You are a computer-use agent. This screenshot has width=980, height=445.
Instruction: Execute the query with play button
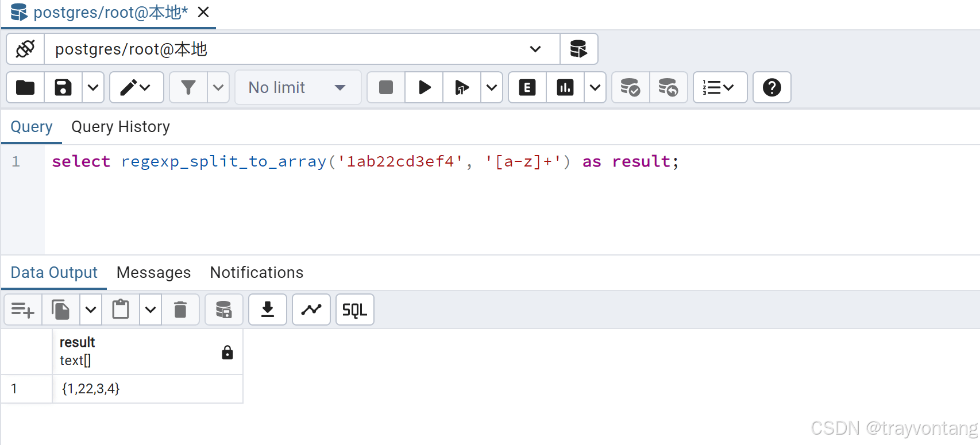[x=424, y=87]
